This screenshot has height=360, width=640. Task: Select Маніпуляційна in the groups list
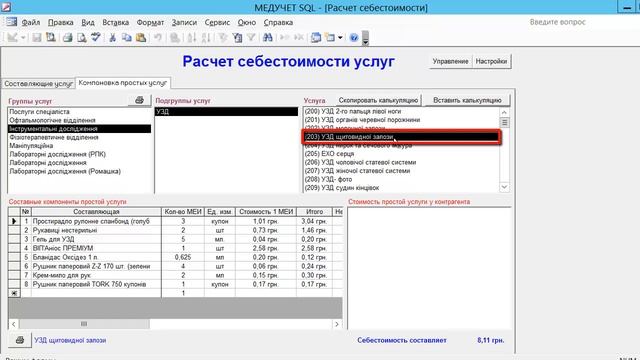[80, 146]
